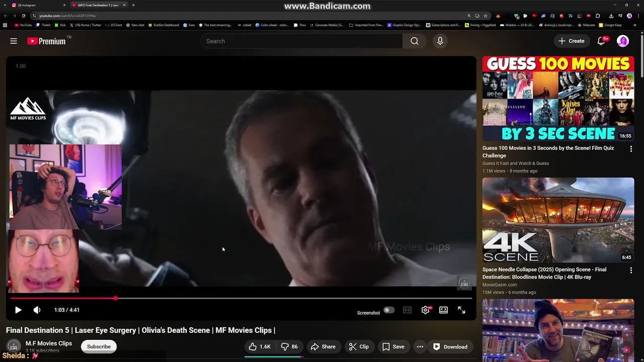Share this video
The height and width of the screenshot is (362, 644).
pyautogui.click(x=323, y=347)
